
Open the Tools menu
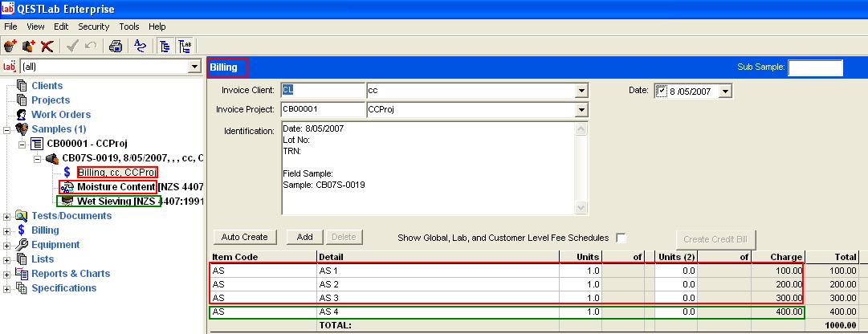pyautogui.click(x=128, y=26)
